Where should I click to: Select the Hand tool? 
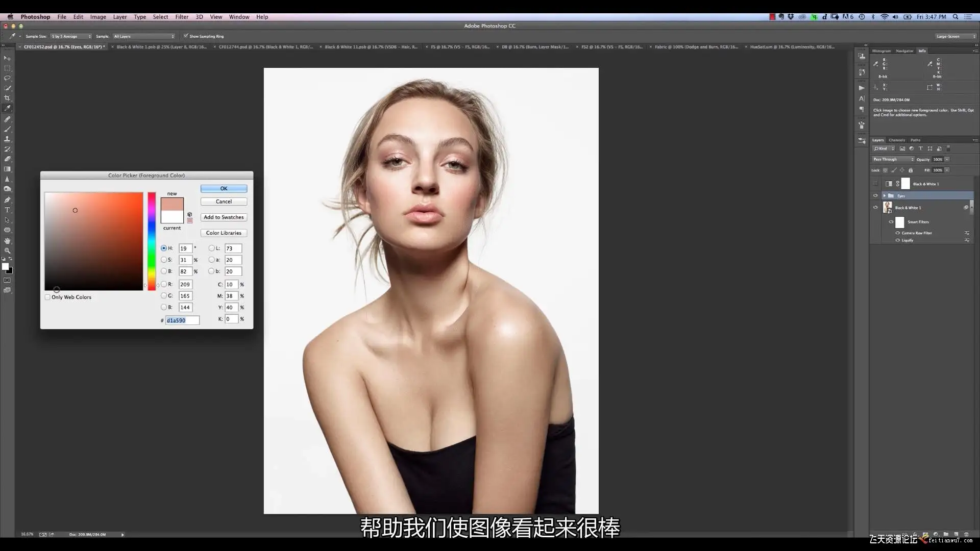(x=7, y=240)
